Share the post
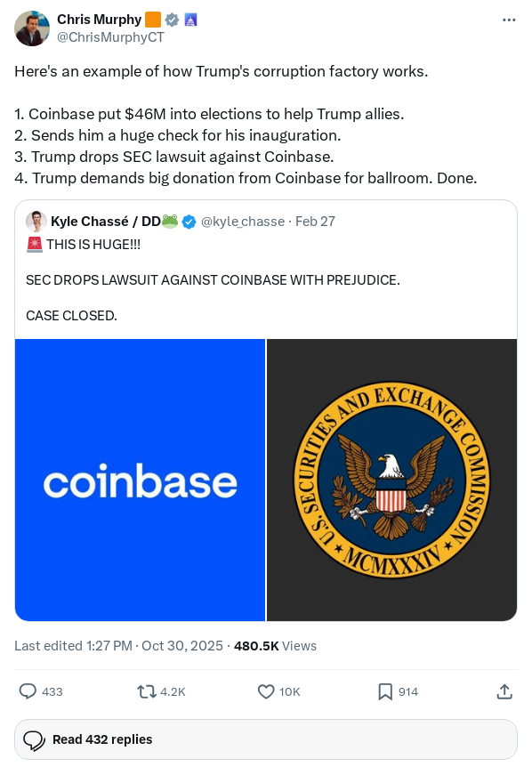The height and width of the screenshot is (767, 532). (504, 691)
